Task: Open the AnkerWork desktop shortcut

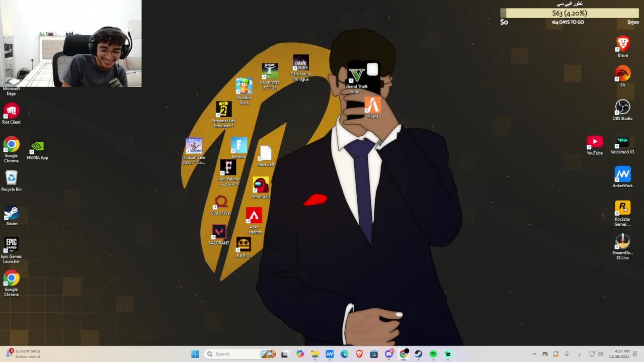Action: tap(623, 177)
